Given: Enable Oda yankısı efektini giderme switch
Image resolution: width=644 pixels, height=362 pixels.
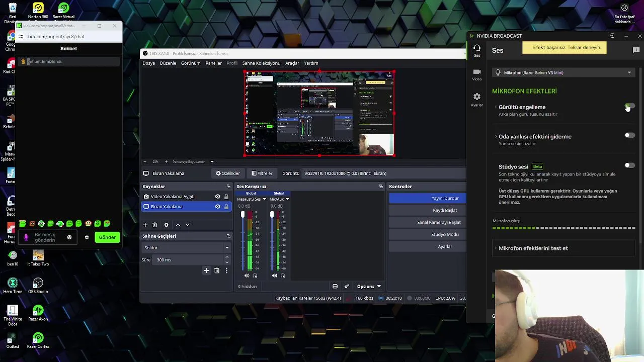Looking at the screenshot, I should 629,135.
